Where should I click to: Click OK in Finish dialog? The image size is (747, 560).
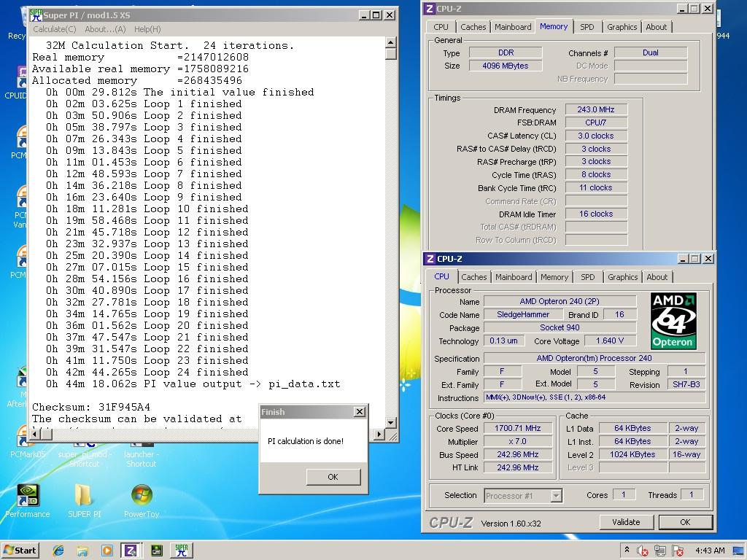tap(333, 477)
